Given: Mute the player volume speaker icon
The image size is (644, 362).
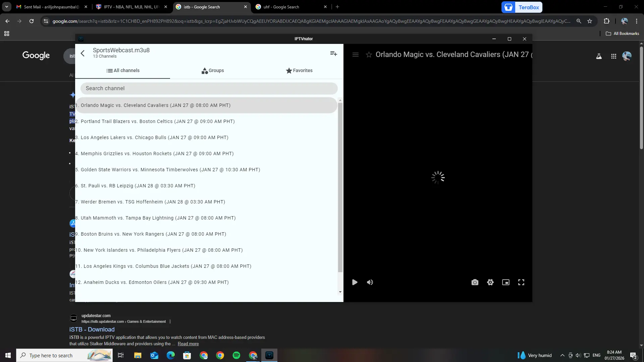Looking at the screenshot, I should [x=370, y=282].
